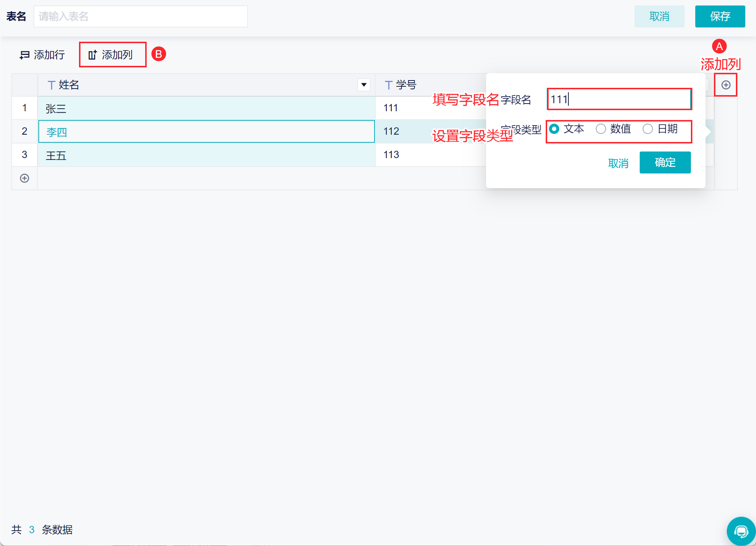Click the table name input box
756x546 pixels.
pyautogui.click(x=140, y=16)
